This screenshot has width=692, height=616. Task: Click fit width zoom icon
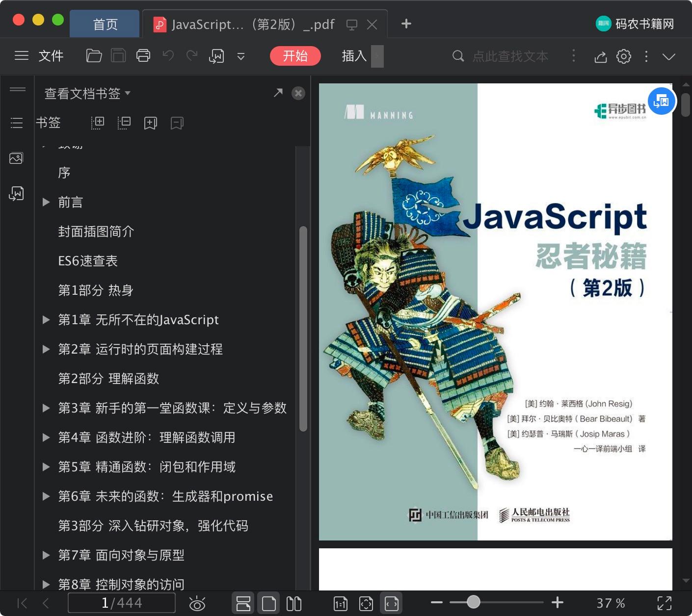coord(392,603)
